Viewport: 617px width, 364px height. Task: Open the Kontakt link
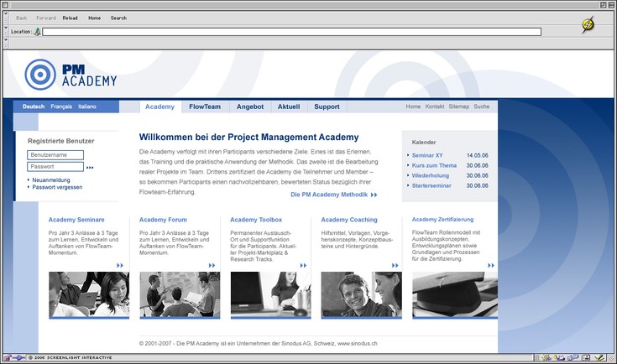click(435, 107)
